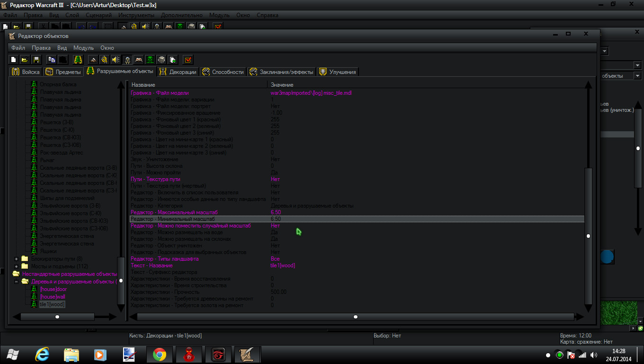644x364 pixels.
Task: Open Terrain Editor from Object Editor toolbar
Action: pyautogui.click(x=93, y=60)
